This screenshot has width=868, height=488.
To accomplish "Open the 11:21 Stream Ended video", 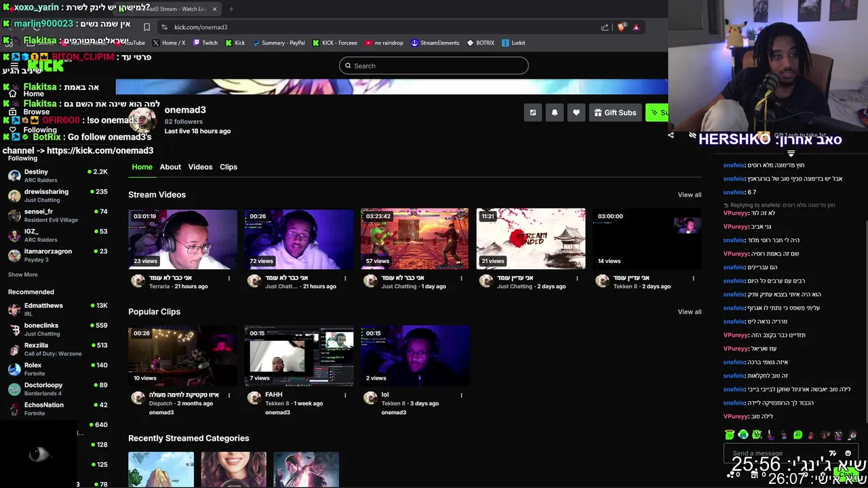I will (531, 239).
